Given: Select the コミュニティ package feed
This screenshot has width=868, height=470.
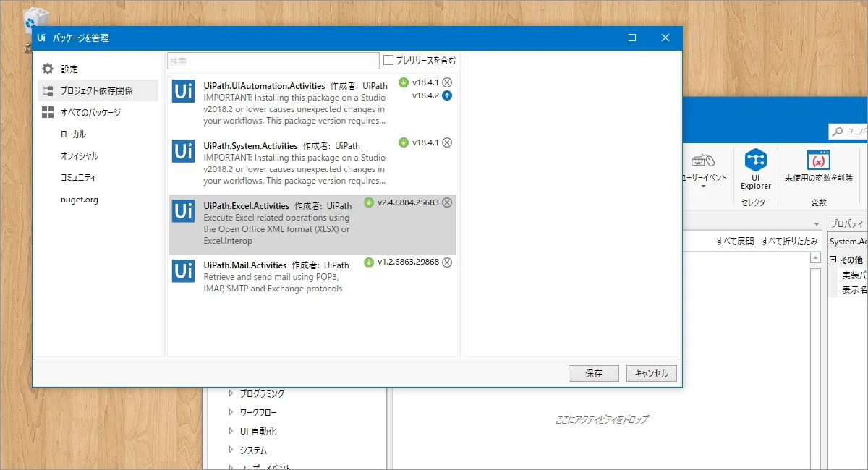Looking at the screenshot, I should click(x=78, y=177).
